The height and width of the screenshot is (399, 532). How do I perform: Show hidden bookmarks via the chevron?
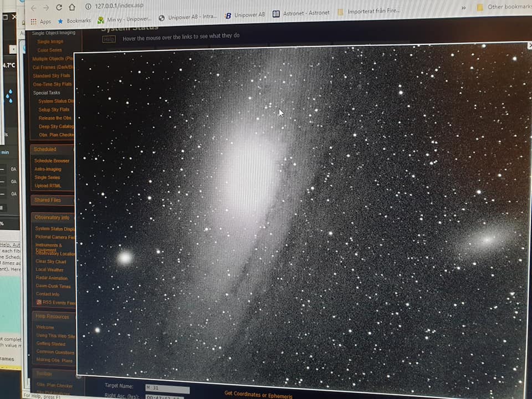click(463, 8)
